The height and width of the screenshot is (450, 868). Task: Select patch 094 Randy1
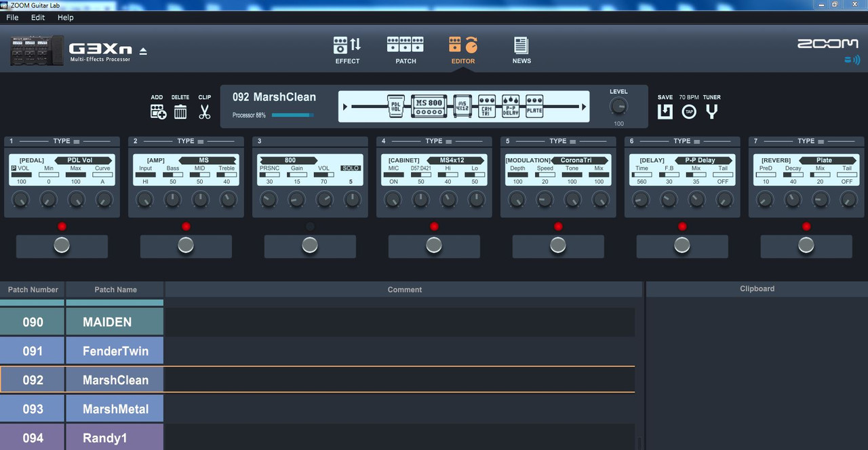pyautogui.click(x=81, y=438)
